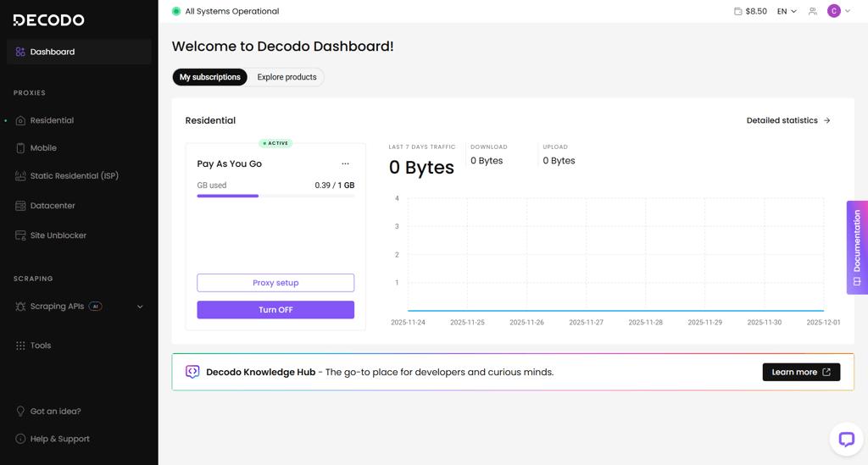Click the 0.39 / 1 GB usage value
The image size is (868, 465).
pyautogui.click(x=334, y=185)
